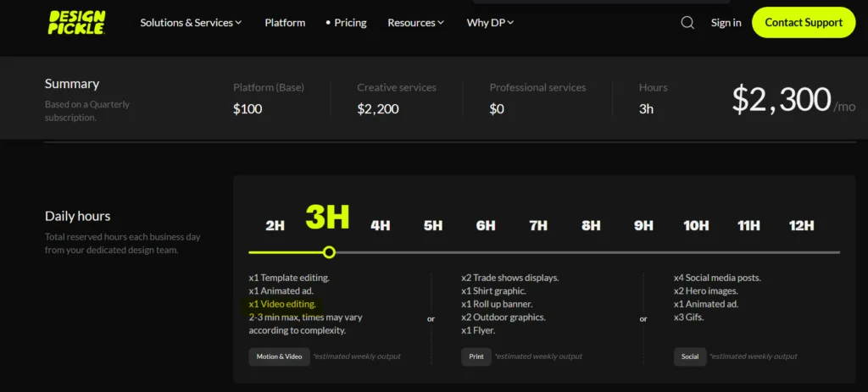The height and width of the screenshot is (392, 868).
Task: Click the x1 Shirt graphic line
Action: [493, 290]
